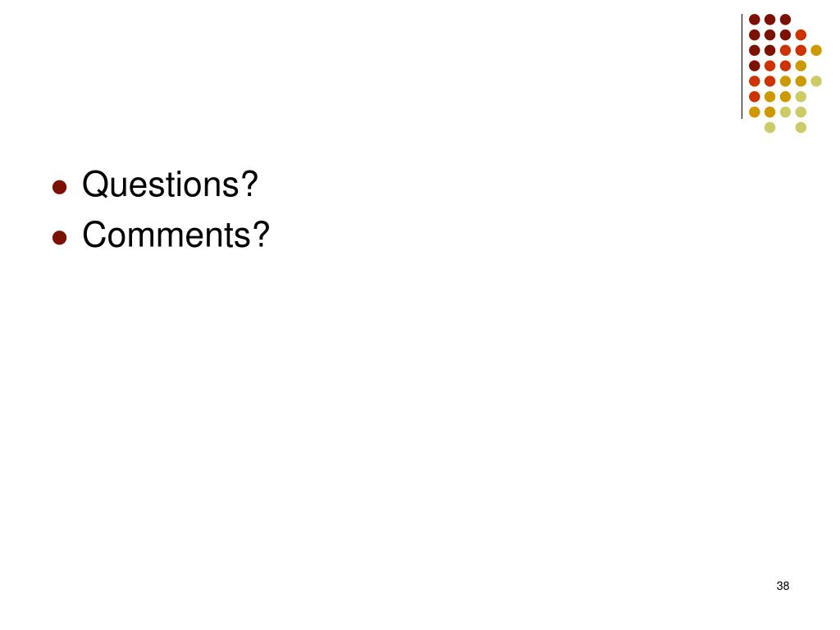Pick the first dark red dot in top row
840x630 pixels.
click(755, 20)
